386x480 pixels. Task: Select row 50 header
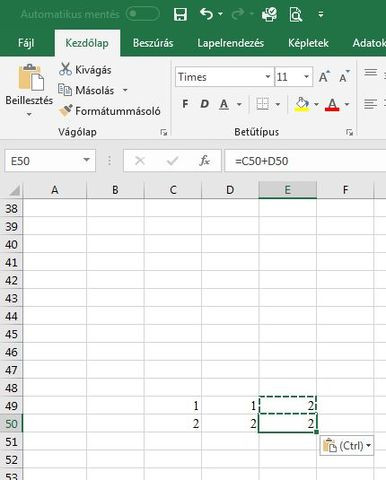[x=11, y=424]
